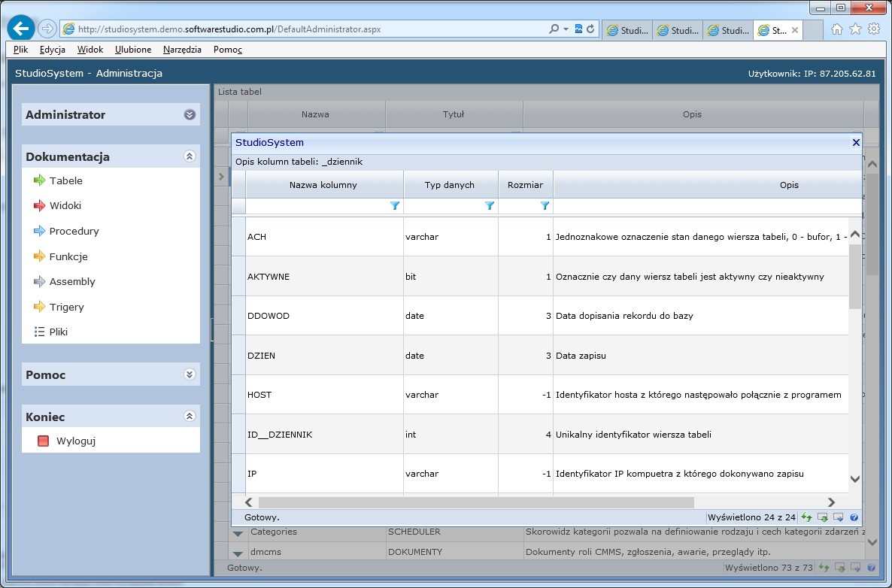892x588 pixels.
Task: Select the DDOWOD cell
Action: [x=324, y=316]
